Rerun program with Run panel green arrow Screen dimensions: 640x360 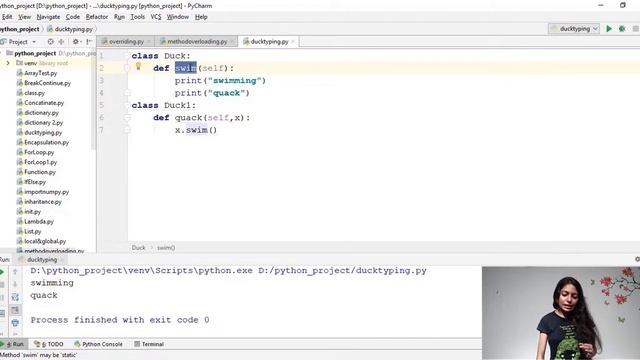(2, 272)
